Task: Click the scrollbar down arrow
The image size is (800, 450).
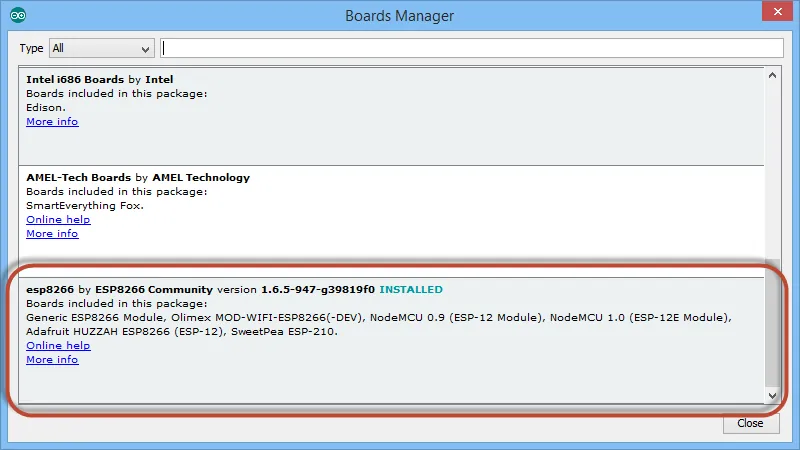Action: 772,395
